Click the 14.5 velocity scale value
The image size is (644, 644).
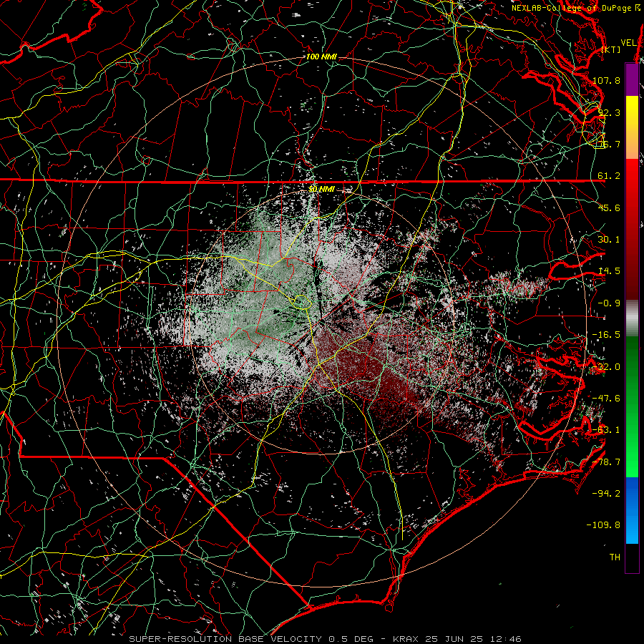(609, 271)
